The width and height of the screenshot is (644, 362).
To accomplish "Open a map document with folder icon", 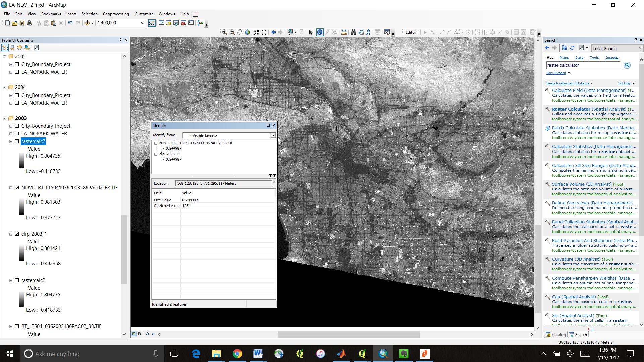I will click(x=14, y=23).
